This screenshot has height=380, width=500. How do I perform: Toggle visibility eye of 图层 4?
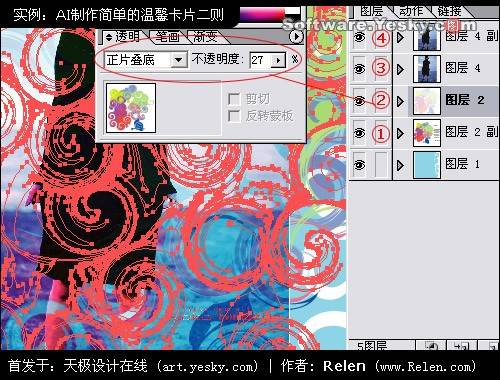tap(359, 69)
